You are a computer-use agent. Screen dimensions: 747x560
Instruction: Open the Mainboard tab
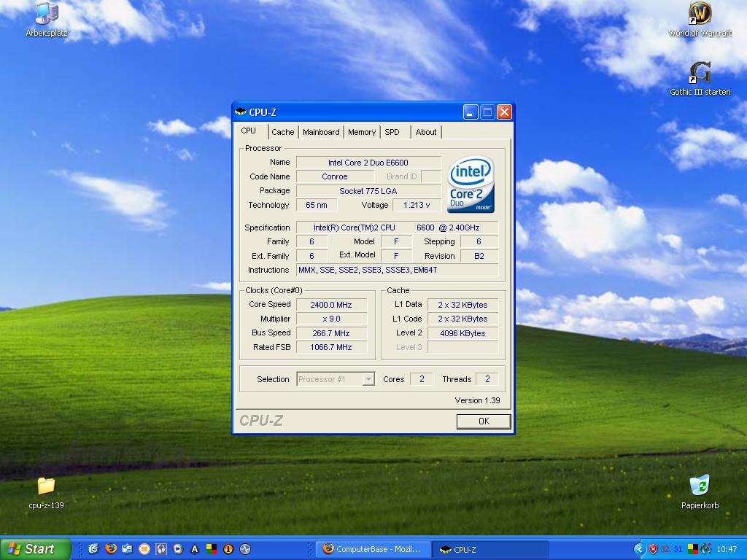pos(321,132)
